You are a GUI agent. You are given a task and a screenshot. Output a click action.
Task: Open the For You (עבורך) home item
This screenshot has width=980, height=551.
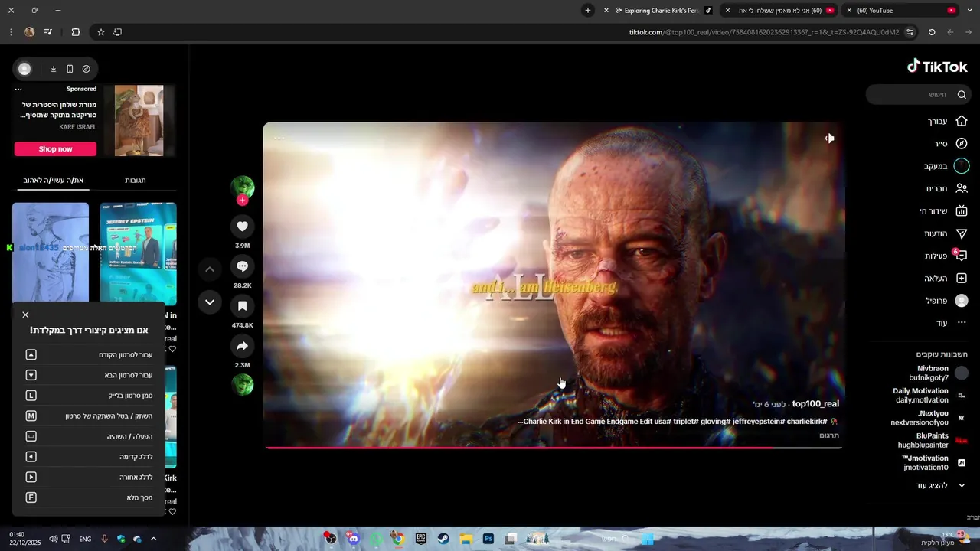pyautogui.click(x=947, y=121)
